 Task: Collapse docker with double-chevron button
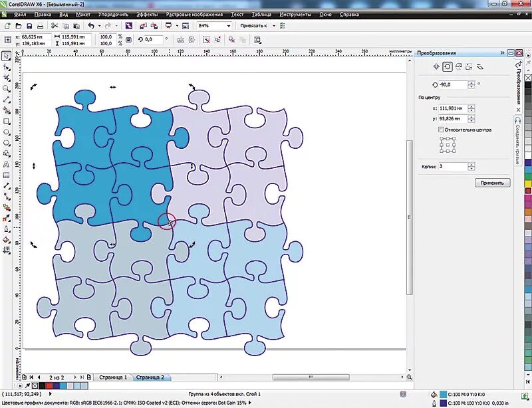[503, 53]
